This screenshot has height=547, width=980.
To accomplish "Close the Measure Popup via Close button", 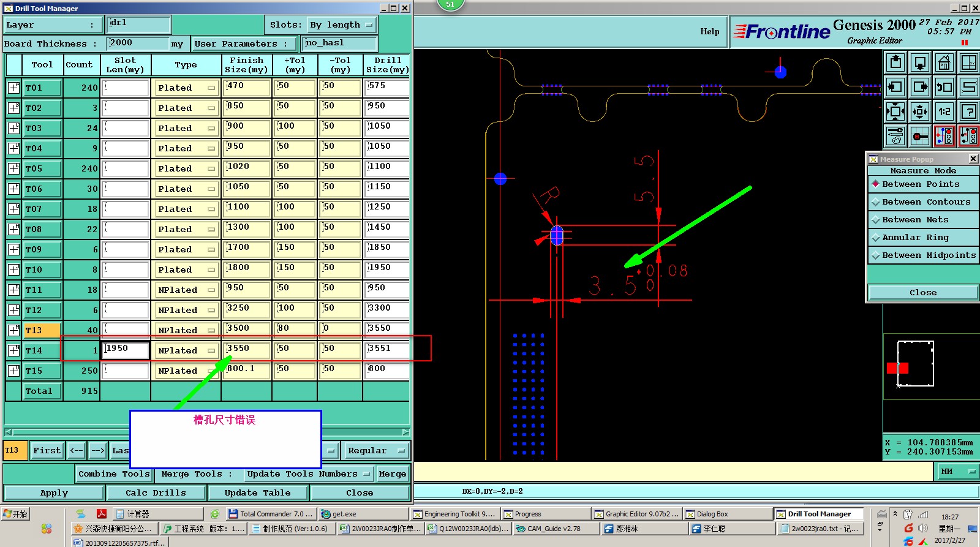I will [x=923, y=293].
